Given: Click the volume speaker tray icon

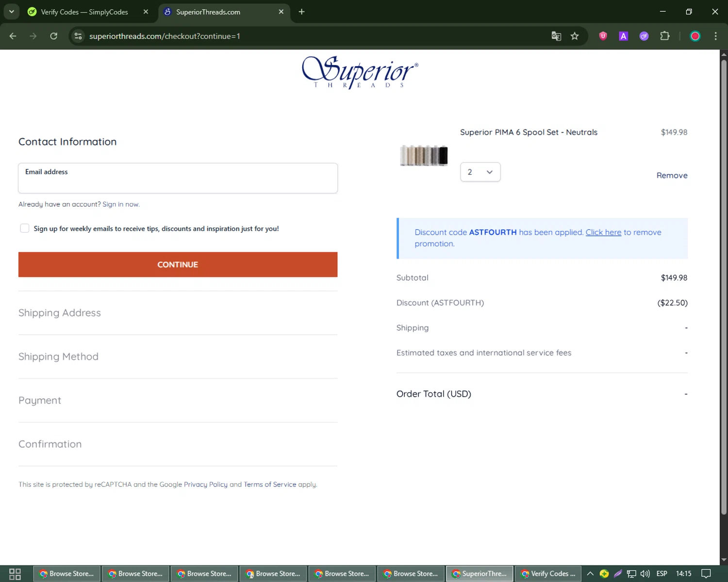Looking at the screenshot, I should (645, 574).
